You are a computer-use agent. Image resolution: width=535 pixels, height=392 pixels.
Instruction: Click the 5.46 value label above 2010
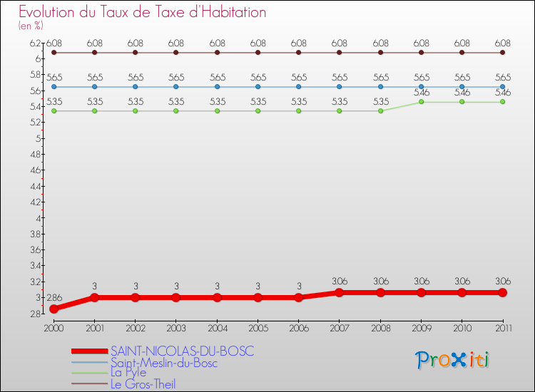[x=462, y=93]
